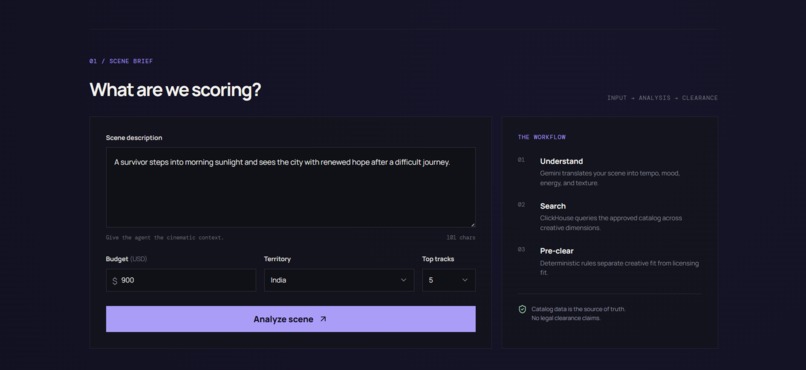Click step number 01 in the workflow
This screenshot has width=806, height=370.
(521, 160)
